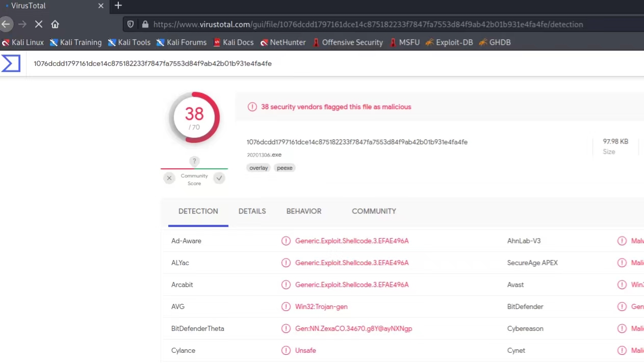Open the Exploit-DB bookmark

pyautogui.click(x=449, y=42)
